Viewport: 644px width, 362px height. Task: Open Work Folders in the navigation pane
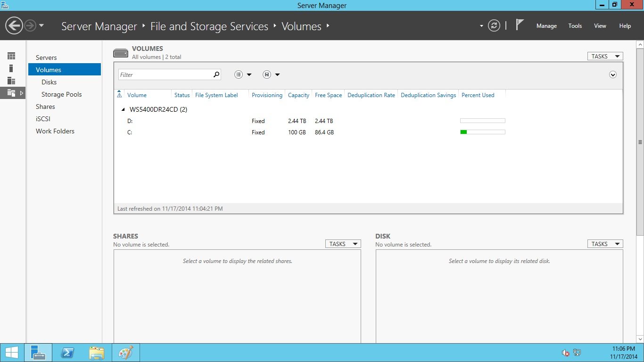click(55, 131)
